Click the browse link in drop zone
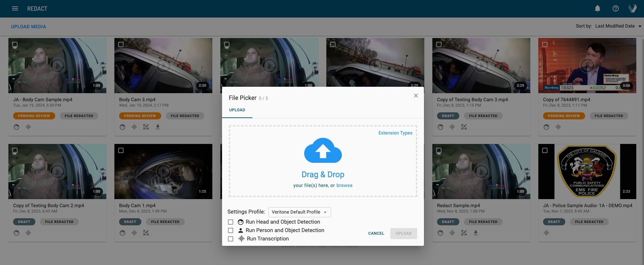The width and height of the screenshot is (644, 265). coord(344,185)
